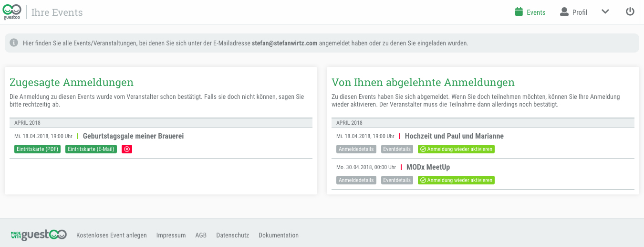Click the date text beside Hochzeit und Paul und Marianne
This screenshot has height=247, width=644.
click(365, 136)
